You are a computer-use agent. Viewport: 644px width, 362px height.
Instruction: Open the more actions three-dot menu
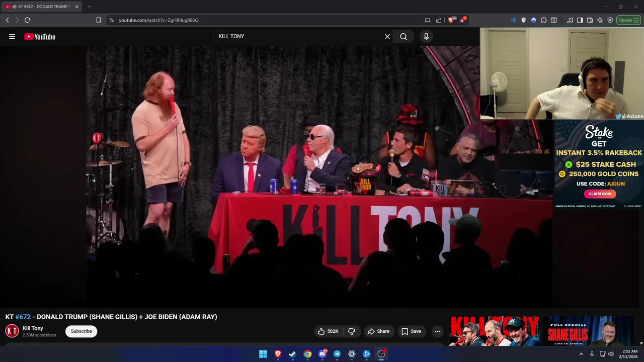pyautogui.click(x=438, y=331)
